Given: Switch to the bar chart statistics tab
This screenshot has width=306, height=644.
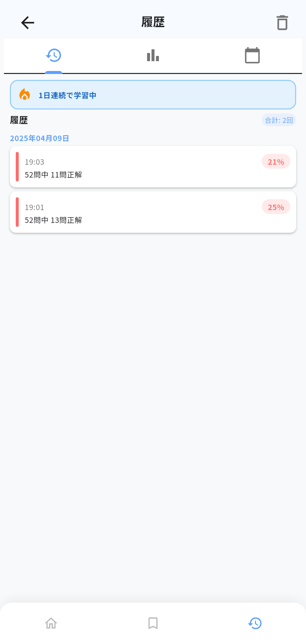Looking at the screenshot, I should click(153, 55).
